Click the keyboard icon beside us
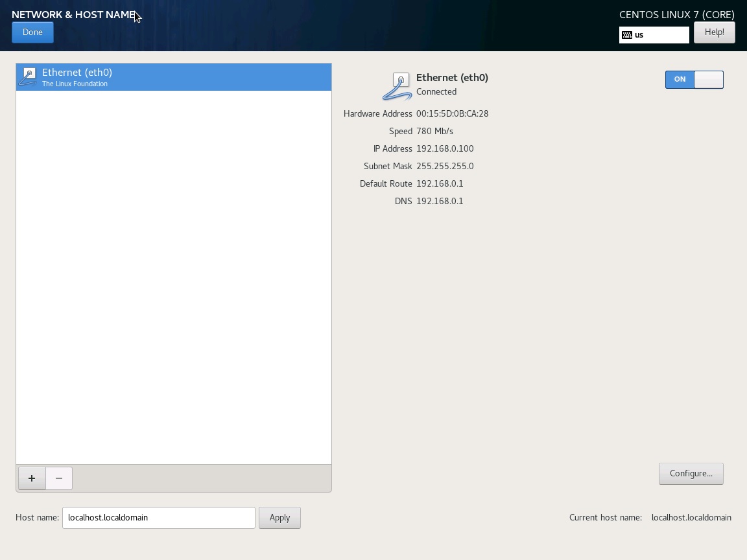This screenshot has width=747, height=560. point(627,35)
